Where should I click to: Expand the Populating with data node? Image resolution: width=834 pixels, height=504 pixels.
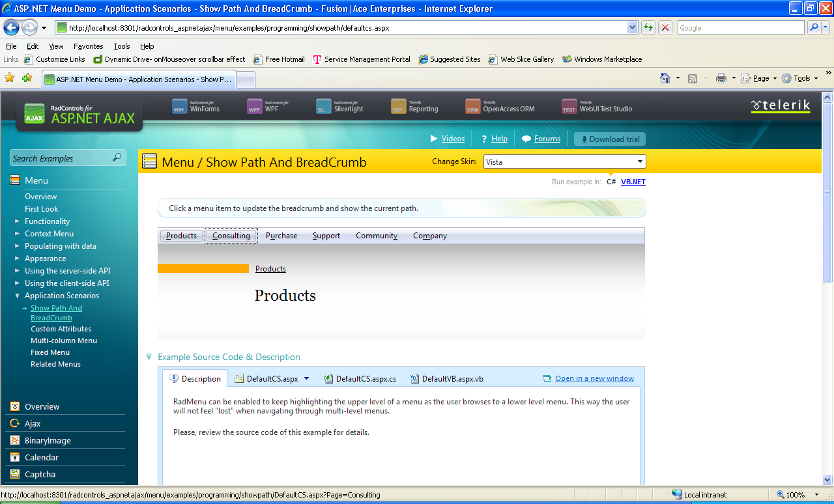18,246
